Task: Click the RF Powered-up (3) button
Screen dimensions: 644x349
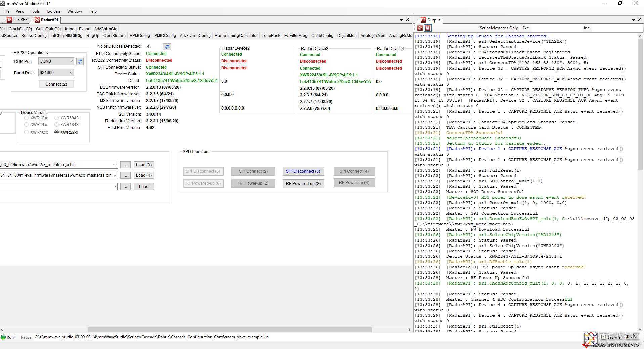Action: click(x=303, y=184)
